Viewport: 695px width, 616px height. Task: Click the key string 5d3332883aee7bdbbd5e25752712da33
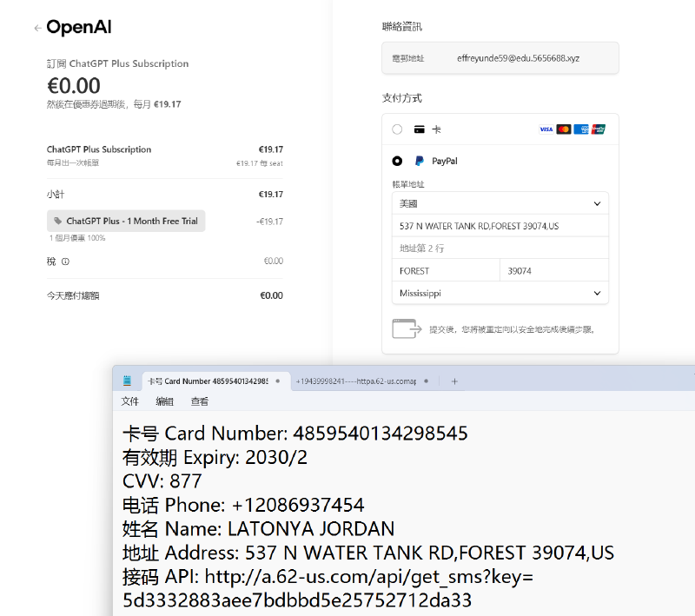[297, 600]
